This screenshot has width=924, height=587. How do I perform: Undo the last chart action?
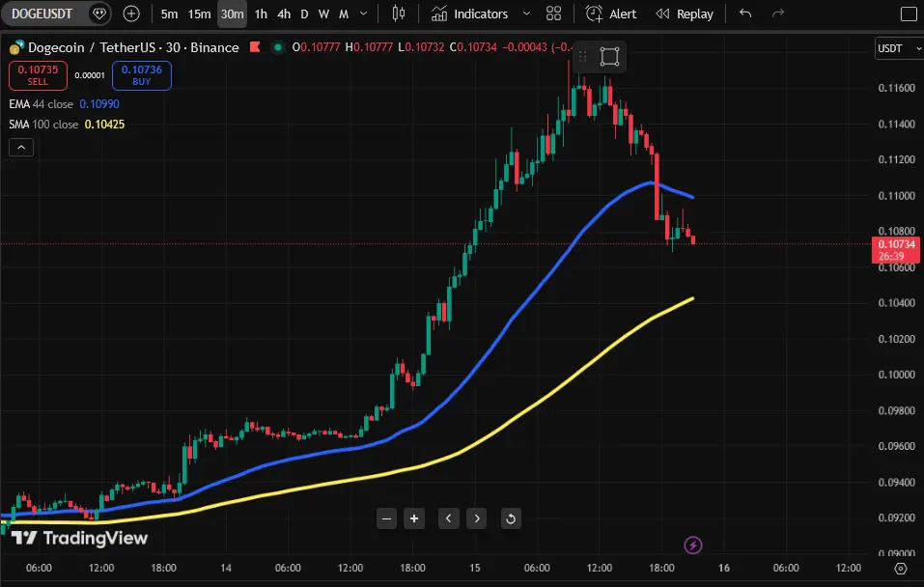pos(745,14)
